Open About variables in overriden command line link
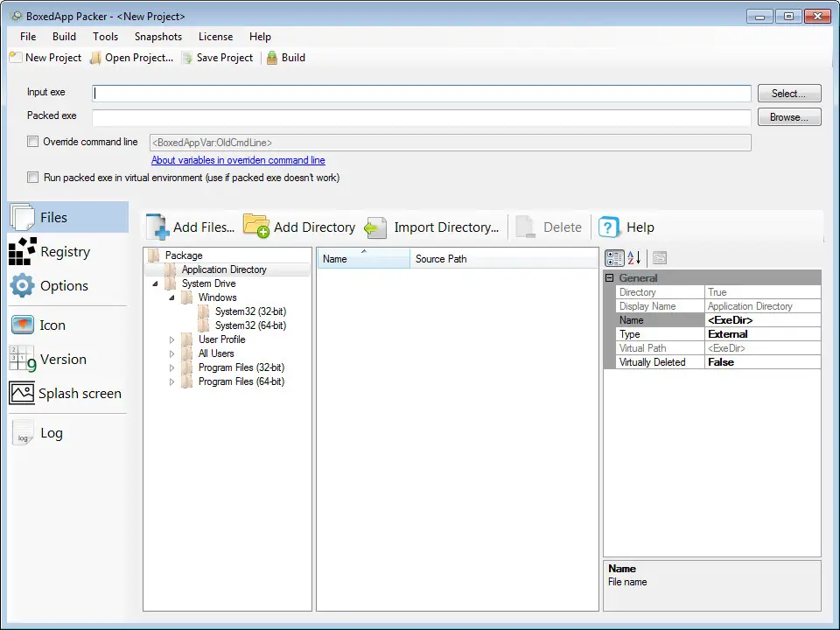This screenshot has width=840, height=630. coord(238,159)
